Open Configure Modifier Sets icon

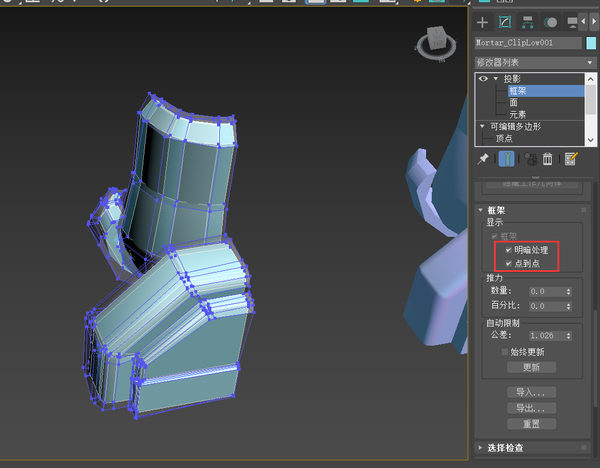coord(571,159)
